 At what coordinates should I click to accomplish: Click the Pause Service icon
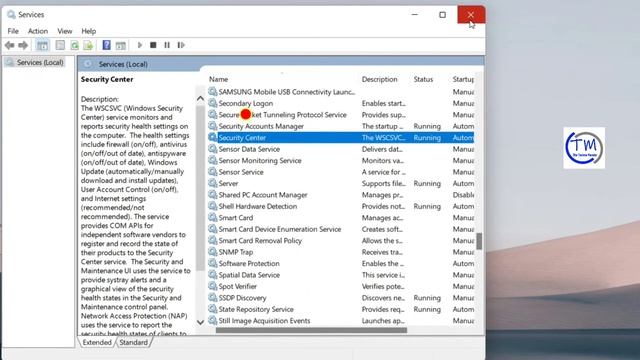pos(167,45)
